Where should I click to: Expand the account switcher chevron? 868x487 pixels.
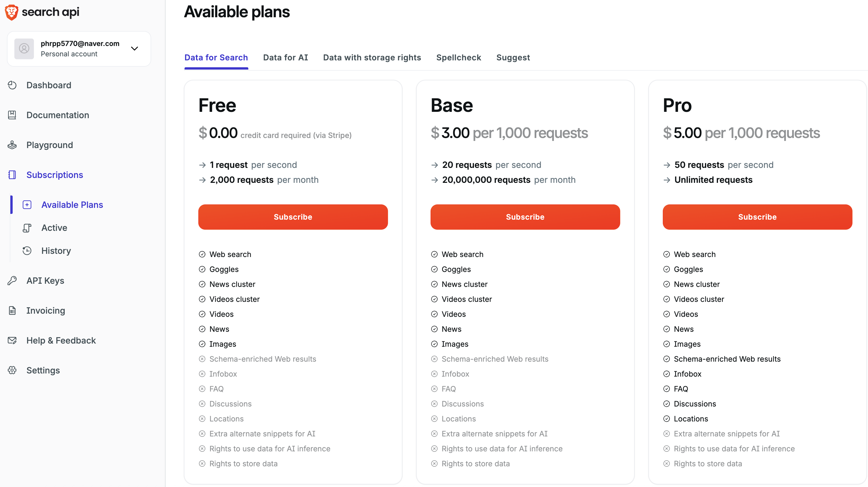pyautogui.click(x=135, y=49)
